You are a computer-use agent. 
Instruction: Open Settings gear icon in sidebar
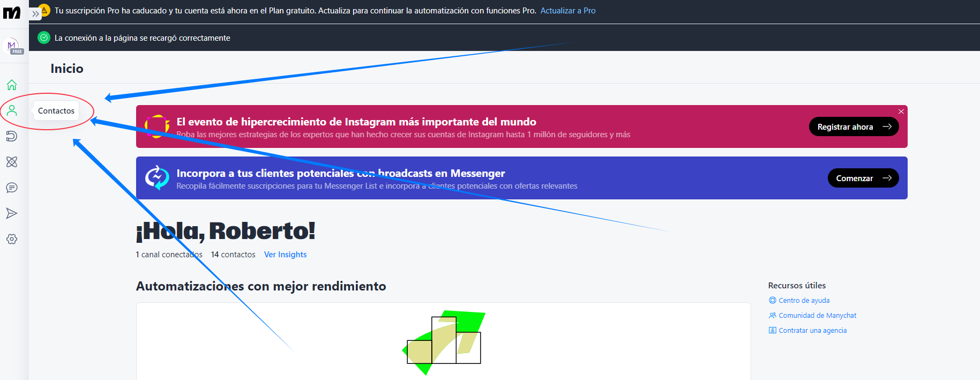12,239
